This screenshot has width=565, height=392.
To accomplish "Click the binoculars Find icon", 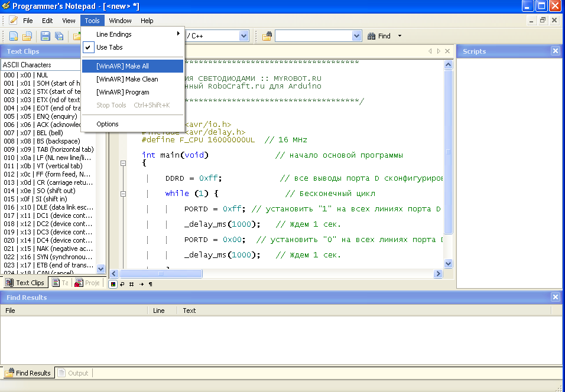I will click(x=372, y=36).
